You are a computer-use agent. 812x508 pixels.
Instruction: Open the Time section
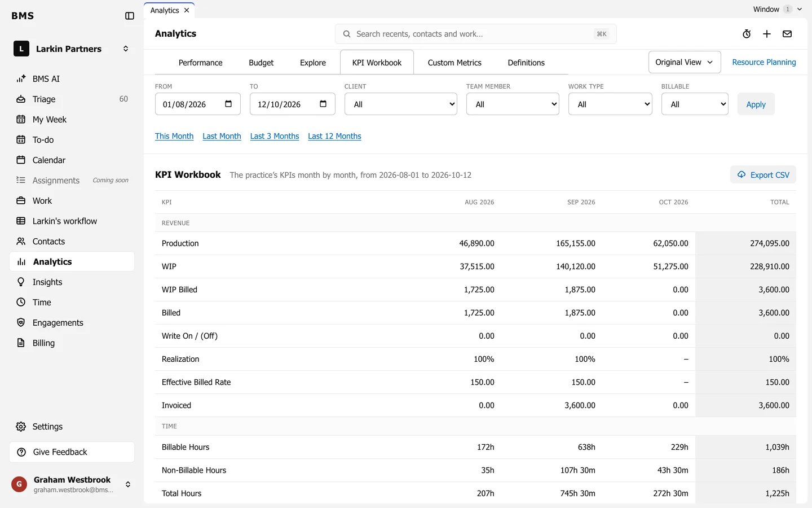[x=72, y=303]
